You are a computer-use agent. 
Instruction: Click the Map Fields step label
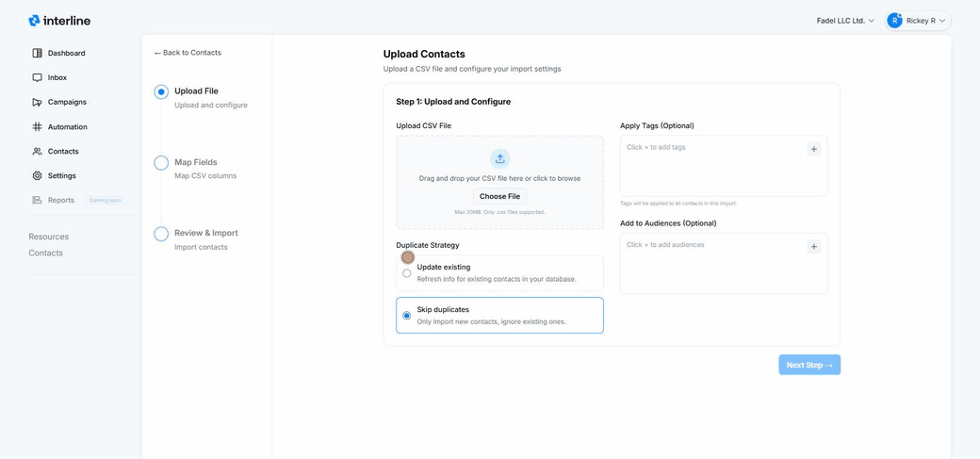[x=196, y=162]
